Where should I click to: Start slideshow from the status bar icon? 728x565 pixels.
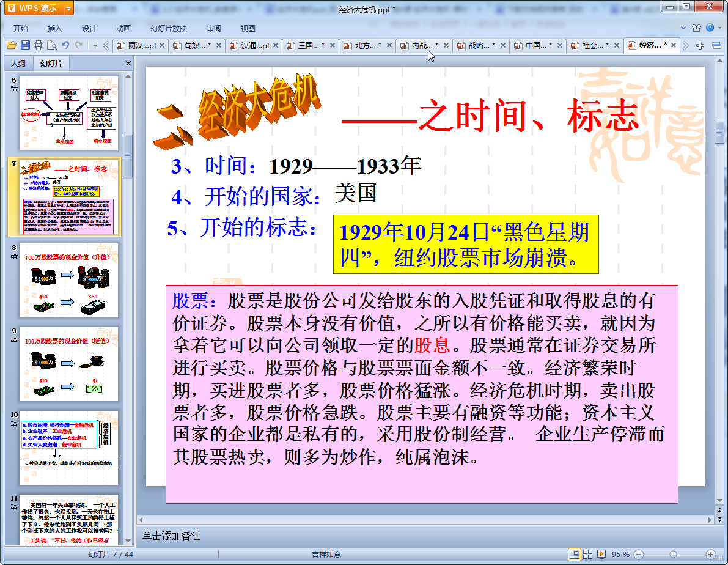click(x=601, y=555)
